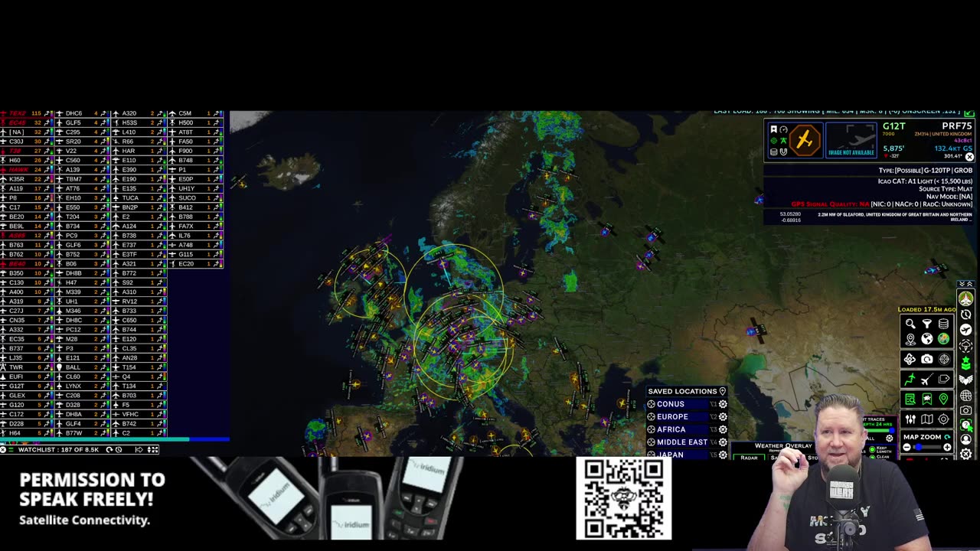Image resolution: width=980 pixels, height=551 pixels.
Task: Open the magnifying glass search tool
Action: coord(910,323)
